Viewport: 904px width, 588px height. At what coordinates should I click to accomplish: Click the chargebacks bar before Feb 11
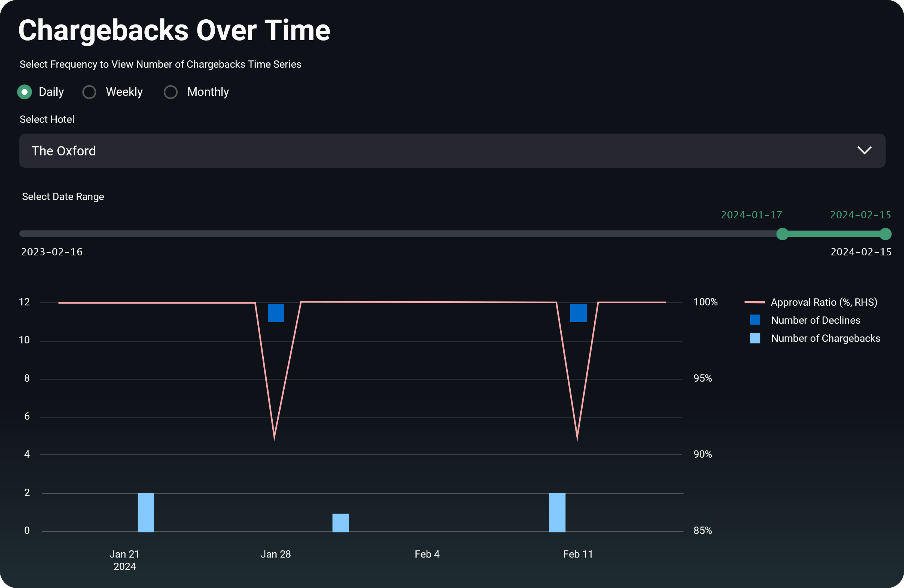coord(557,513)
